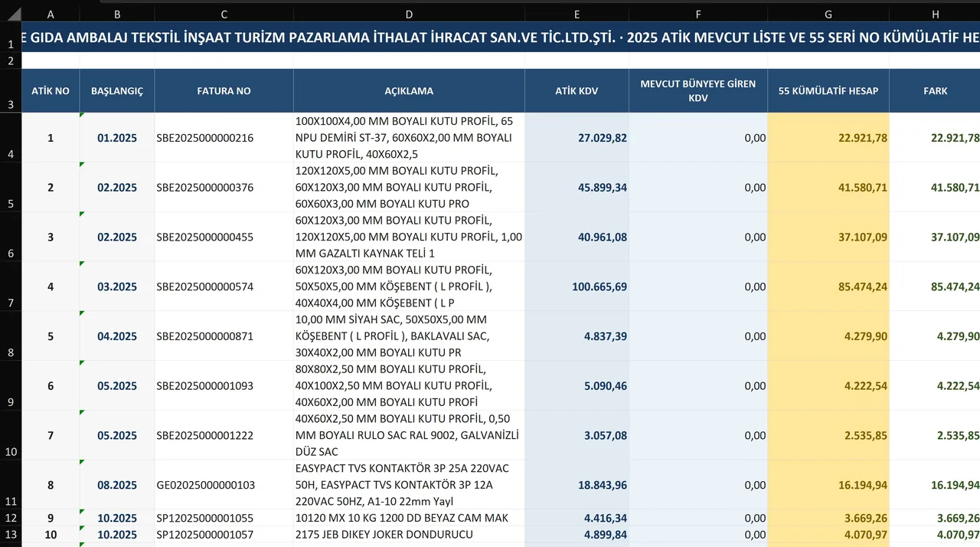Viewport: 980px width, 547px height.
Task: Click the AÇIKLAMA header cell
Action: pyautogui.click(x=409, y=90)
